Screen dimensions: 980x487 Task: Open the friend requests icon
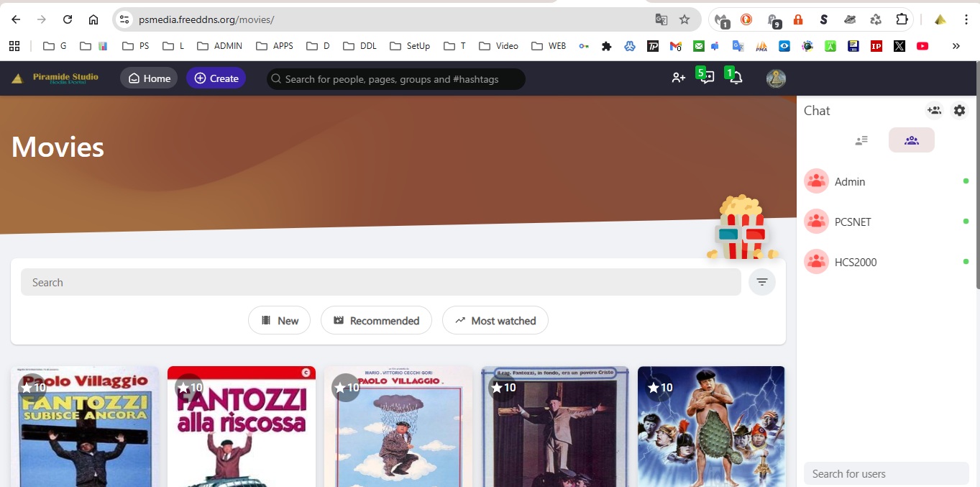[678, 78]
